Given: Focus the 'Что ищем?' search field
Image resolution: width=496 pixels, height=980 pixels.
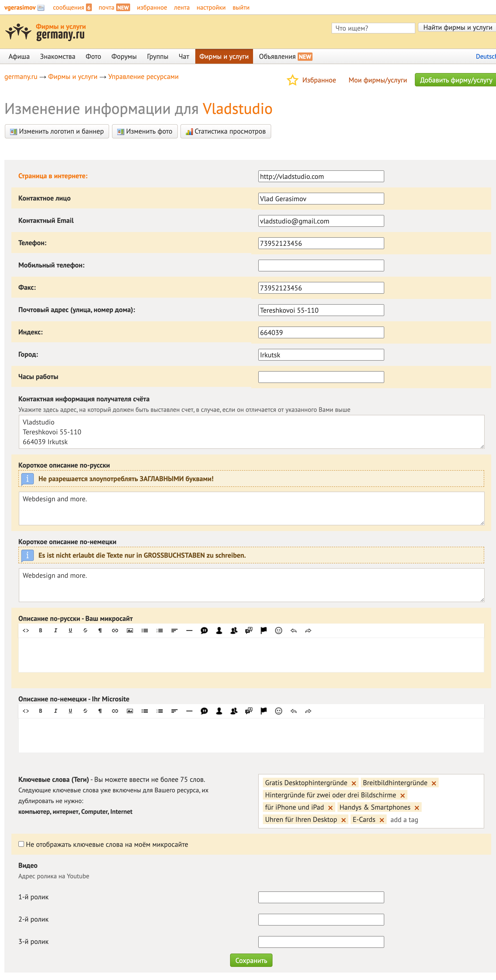Looking at the screenshot, I should point(373,28).
